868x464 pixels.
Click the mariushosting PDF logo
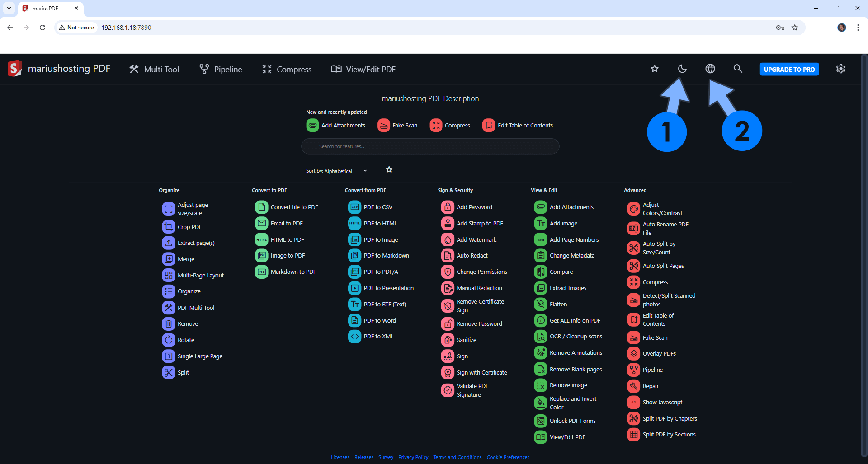59,69
